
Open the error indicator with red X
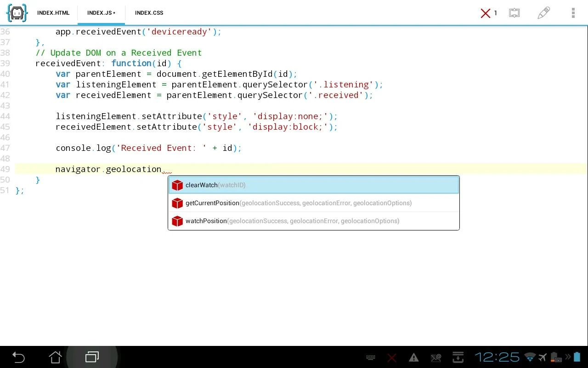489,13
